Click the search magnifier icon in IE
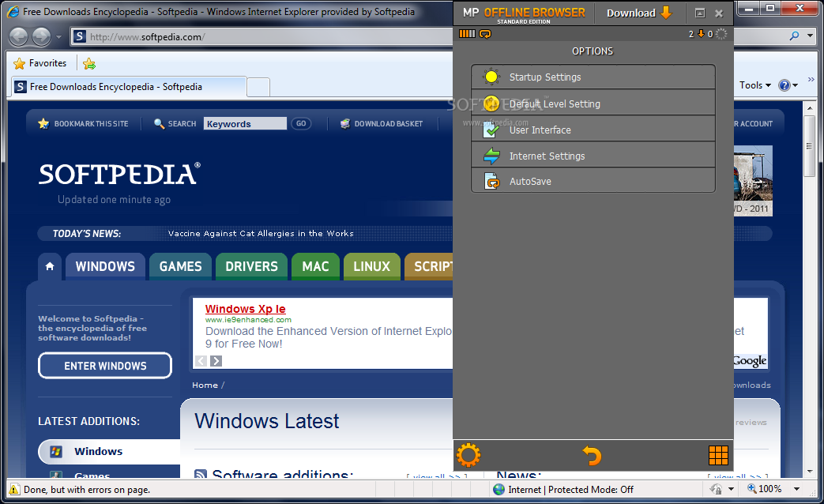 [795, 36]
